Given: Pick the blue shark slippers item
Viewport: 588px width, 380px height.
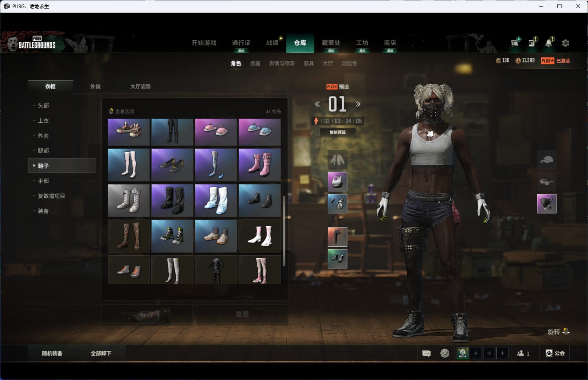Looking at the screenshot, I should [x=260, y=132].
